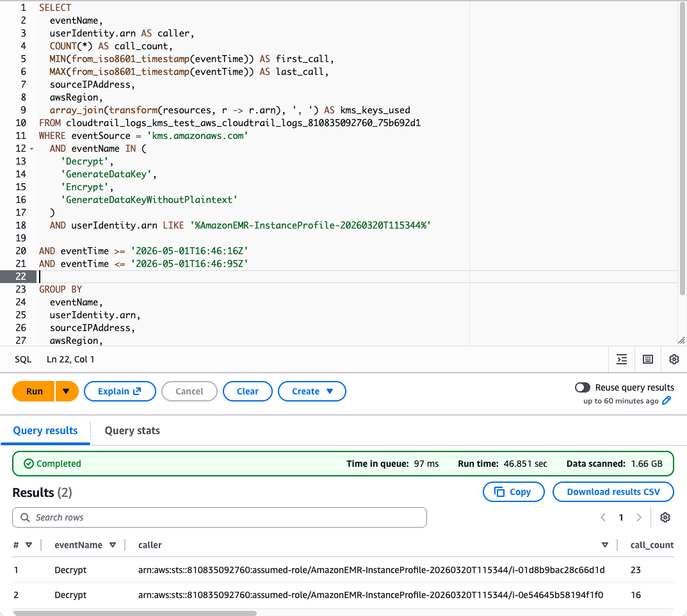Click 'GenerateDataKeyWithoutPlaintext' on line 16
This screenshot has height=616, width=687.
coord(149,200)
